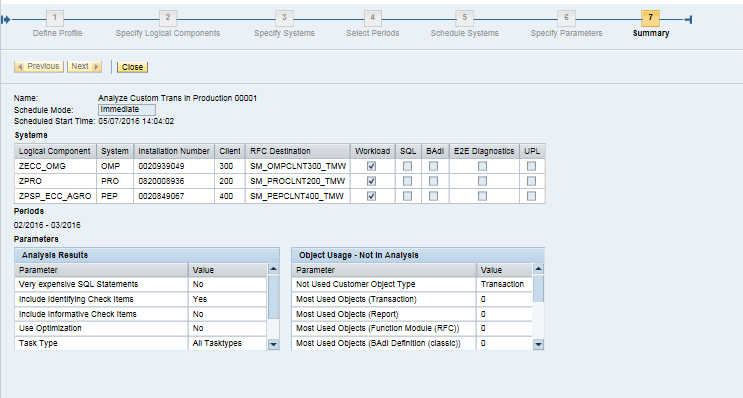Click the Previous button
743x398 pixels.
39,67
